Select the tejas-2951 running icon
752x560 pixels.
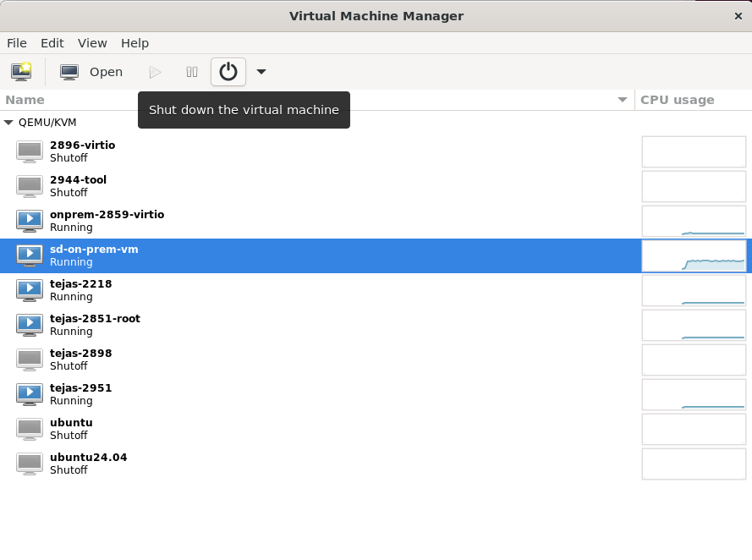click(x=30, y=394)
